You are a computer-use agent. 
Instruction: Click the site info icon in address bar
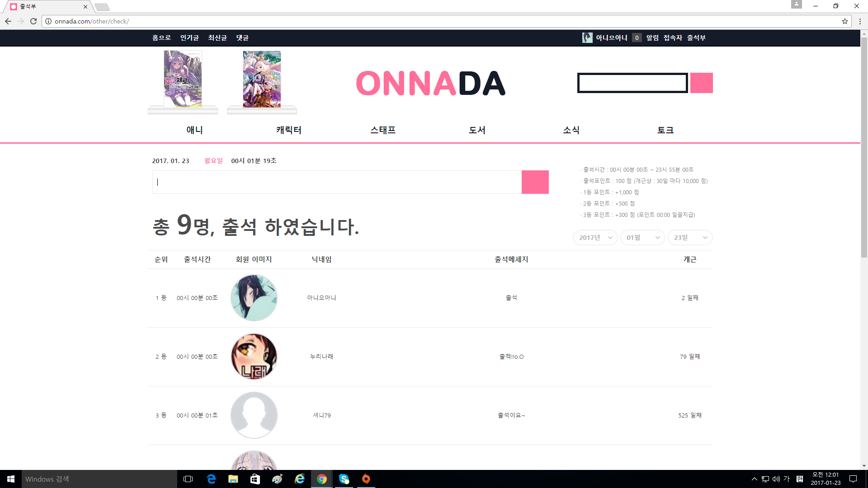point(48,21)
